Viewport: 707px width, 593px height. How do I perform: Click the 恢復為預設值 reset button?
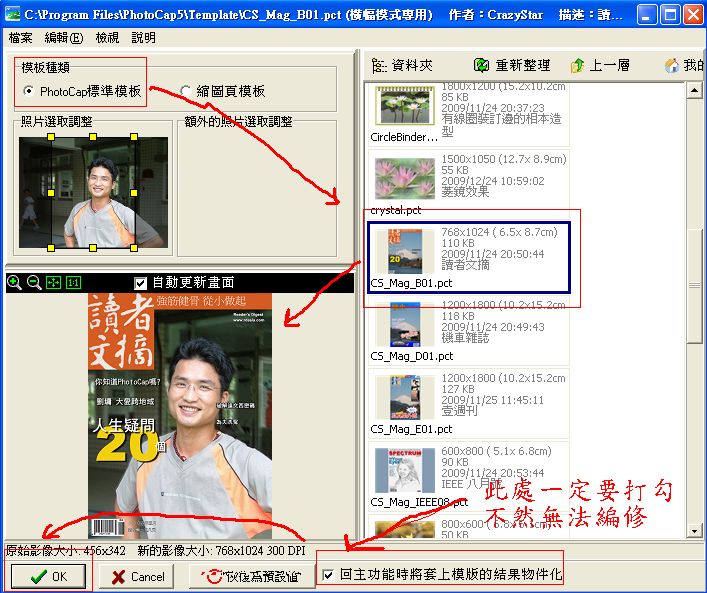tap(250, 576)
